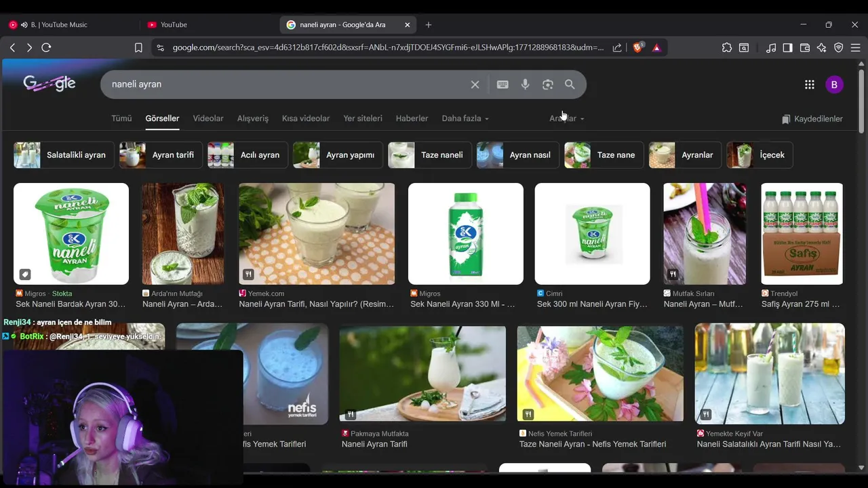Open the tab search toolbar icon
The image size is (868, 488).
click(744, 47)
